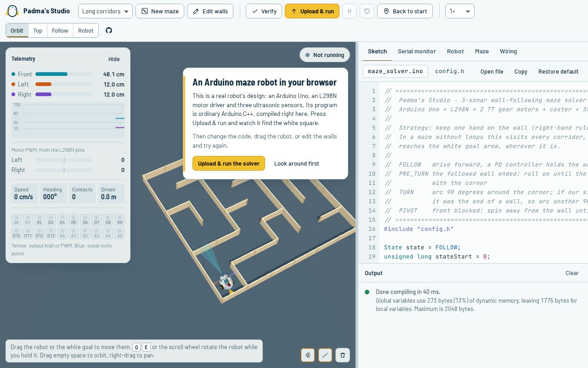Click Upload & run the solver button

pyautogui.click(x=229, y=163)
